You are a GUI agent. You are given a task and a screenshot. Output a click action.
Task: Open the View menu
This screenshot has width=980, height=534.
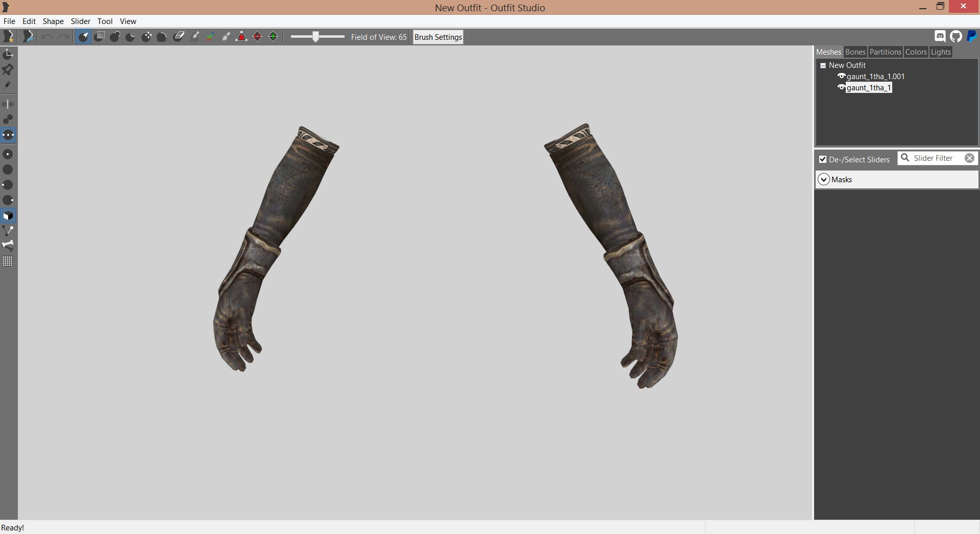(128, 21)
